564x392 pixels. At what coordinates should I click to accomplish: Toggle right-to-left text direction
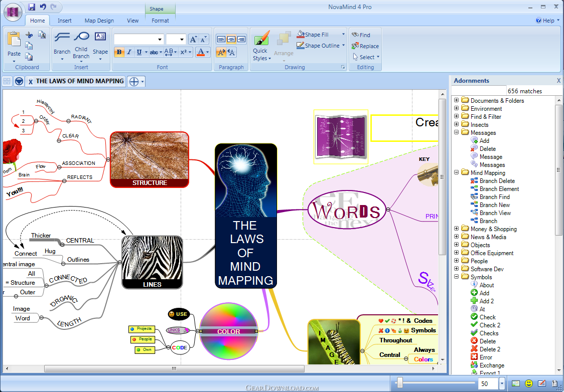point(231,53)
